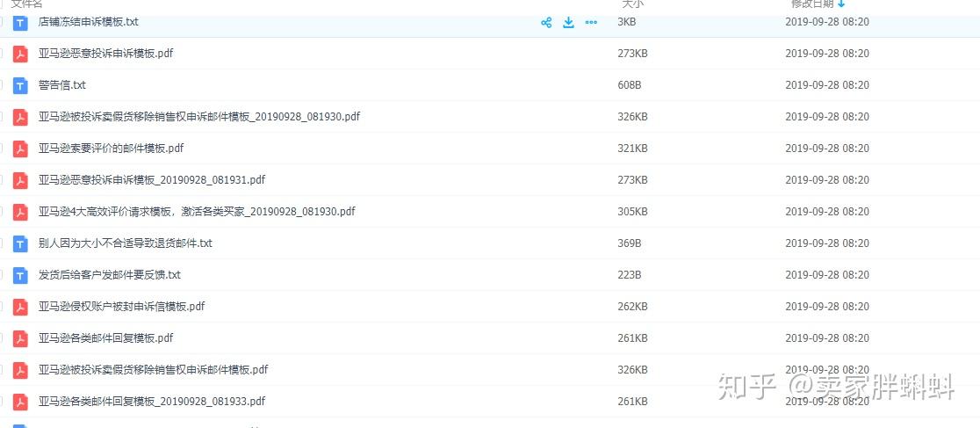Click the text file icon beside 警告信.txt

20,85
